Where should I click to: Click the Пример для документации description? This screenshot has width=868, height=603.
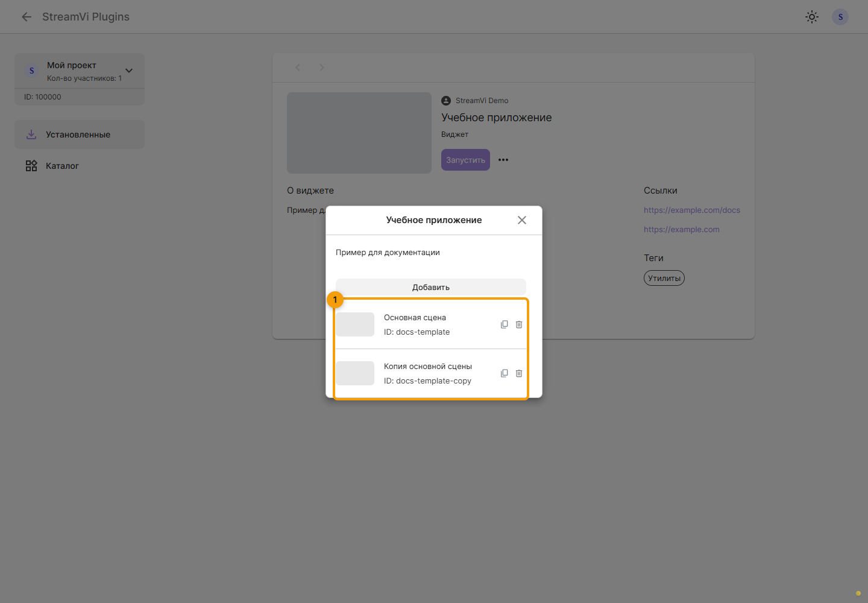point(388,253)
